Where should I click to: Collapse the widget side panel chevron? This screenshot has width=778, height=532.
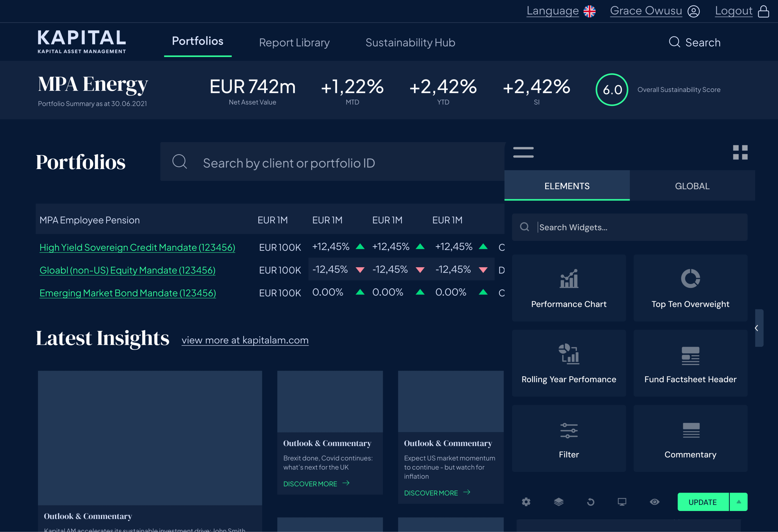[759, 328]
